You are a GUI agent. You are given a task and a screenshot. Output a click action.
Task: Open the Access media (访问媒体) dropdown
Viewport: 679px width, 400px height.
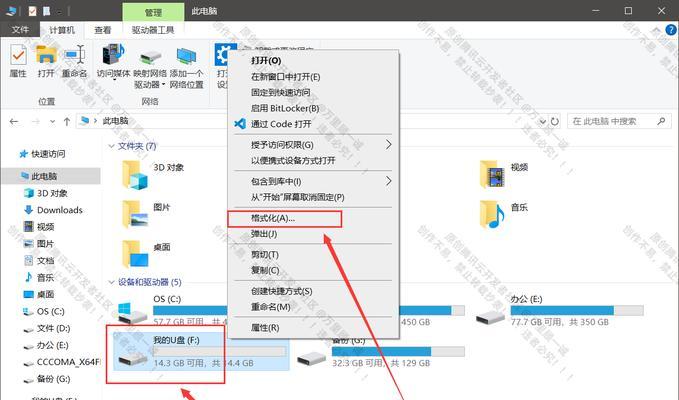pos(113,61)
